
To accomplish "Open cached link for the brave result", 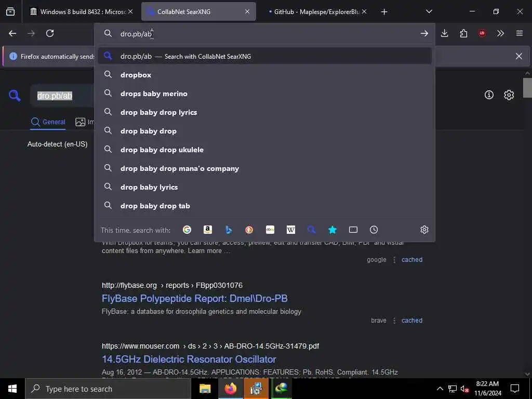I will [x=412, y=320].
